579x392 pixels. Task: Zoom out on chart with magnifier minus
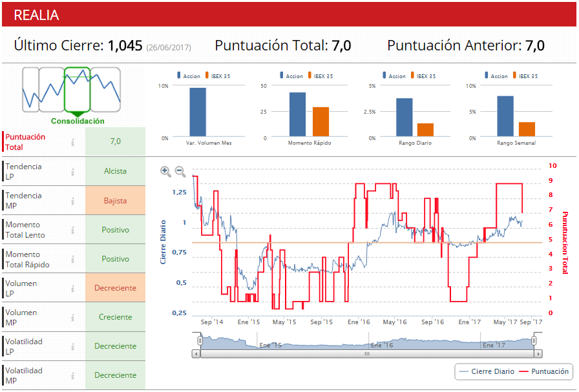pos(180,171)
